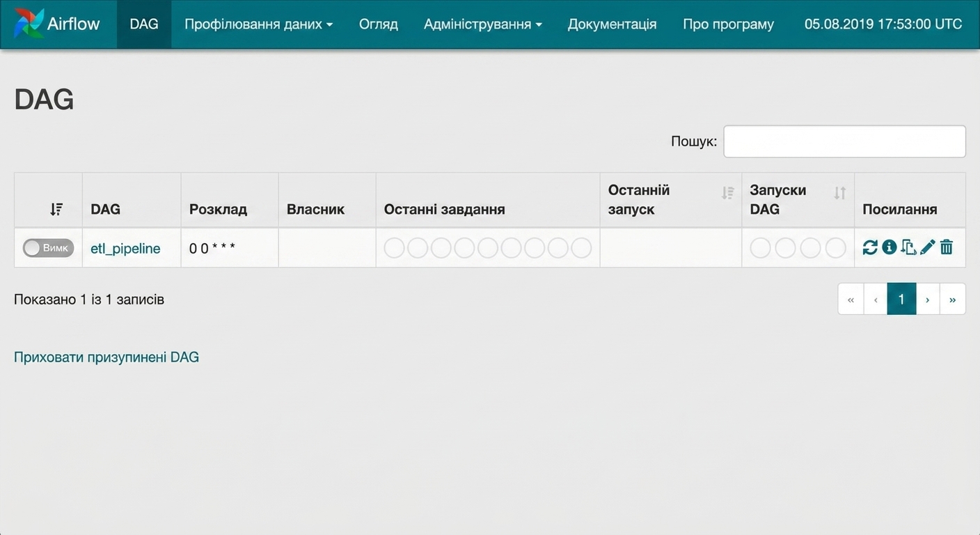Focus the Пошук search field
Image resolution: width=980 pixels, height=535 pixels.
click(x=844, y=141)
